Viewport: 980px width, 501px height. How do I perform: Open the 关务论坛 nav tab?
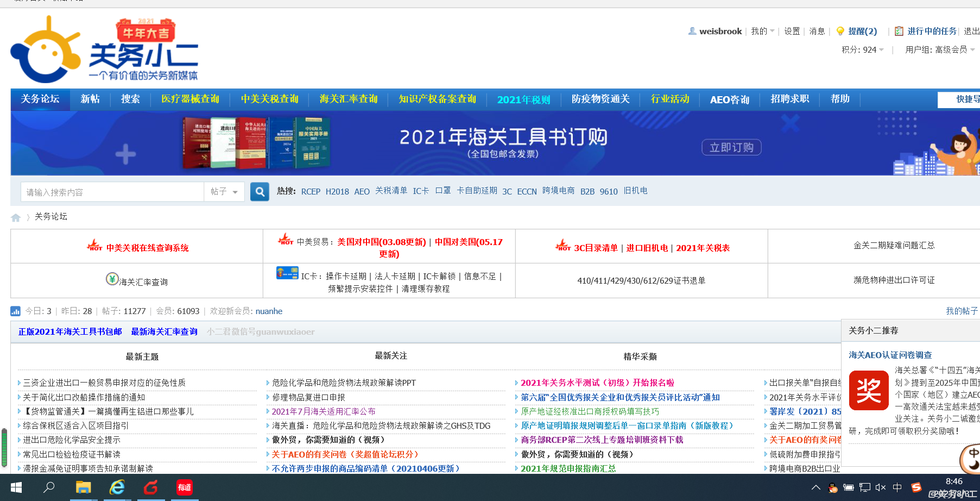click(x=40, y=99)
